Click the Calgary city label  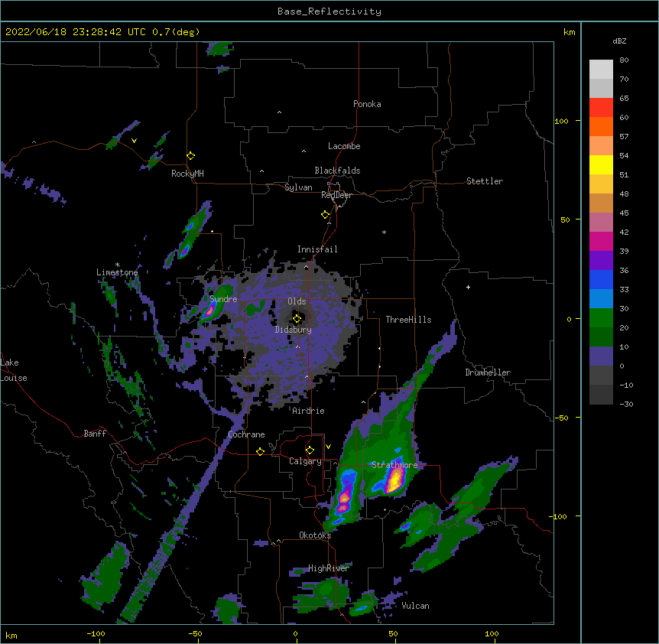(305, 461)
